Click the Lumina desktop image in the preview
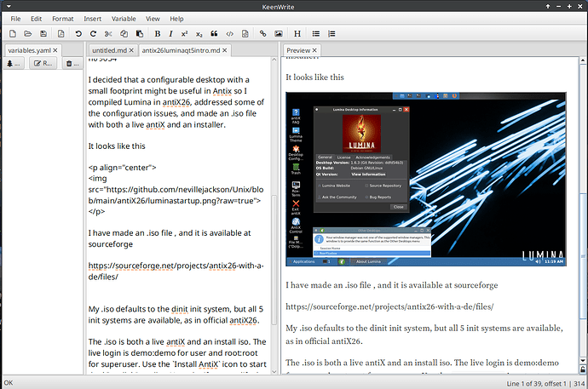Viewport: 588px width, 389px height. [x=425, y=179]
